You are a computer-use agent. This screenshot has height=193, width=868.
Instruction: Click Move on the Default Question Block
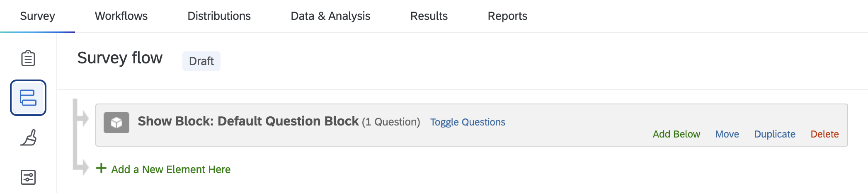[x=727, y=134]
